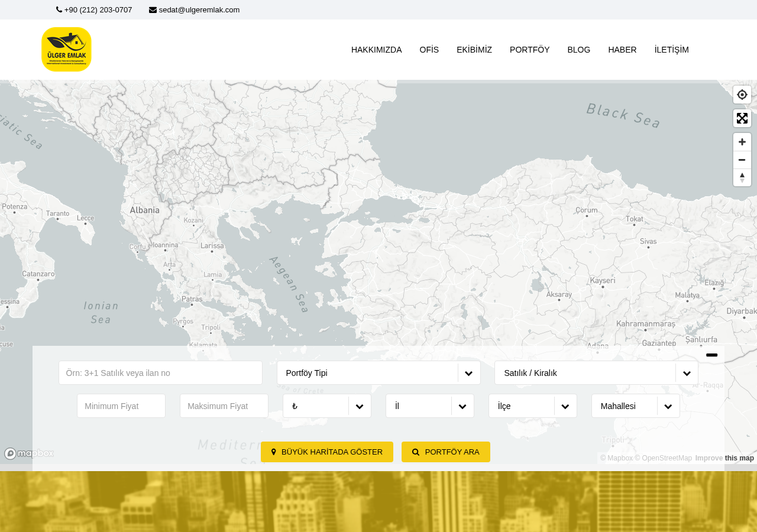Click the Aegean Sea map label
This screenshot has height=532, width=757.
tap(289, 284)
